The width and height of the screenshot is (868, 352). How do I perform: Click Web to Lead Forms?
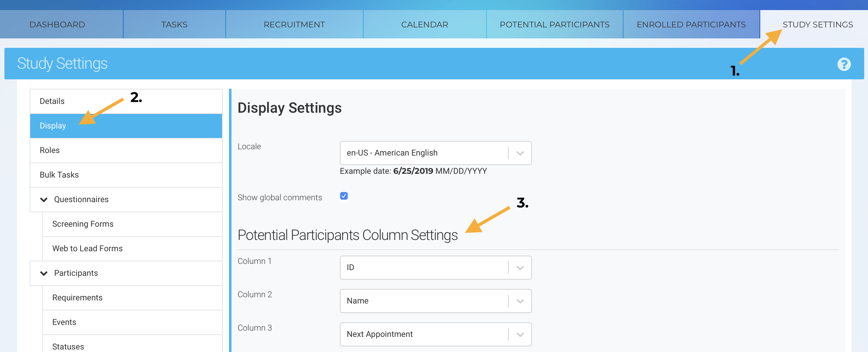(88, 249)
